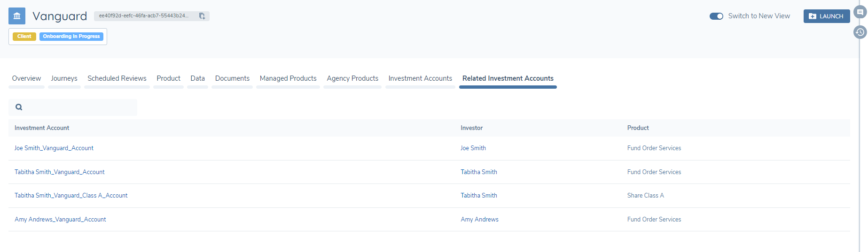The height and width of the screenshot is (252, 868).
Task: Open investor Amy Andrews link
Action: pos(480,219)
